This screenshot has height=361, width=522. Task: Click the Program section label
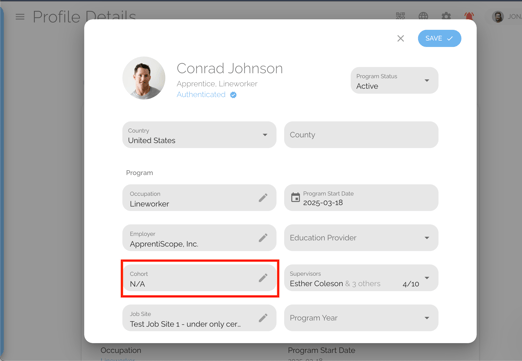tap(139, 173)
